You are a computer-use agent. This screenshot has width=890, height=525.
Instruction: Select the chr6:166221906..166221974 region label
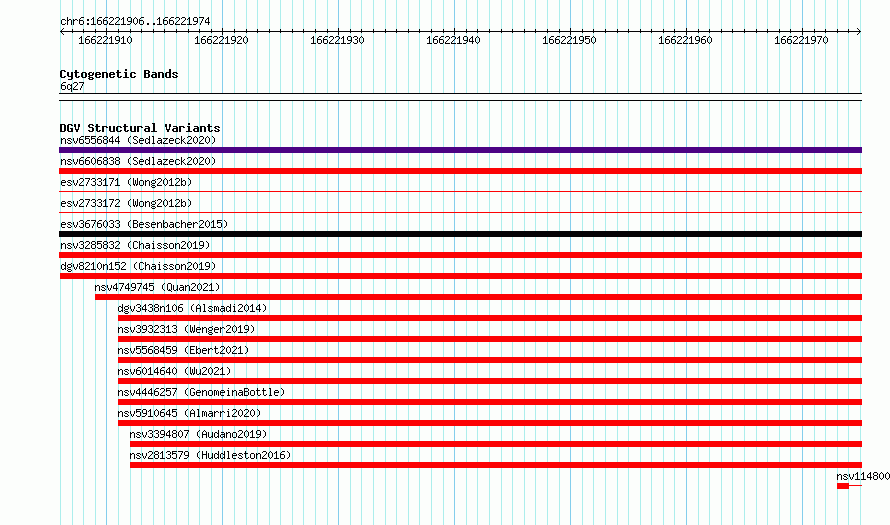(x=135, y=21)
